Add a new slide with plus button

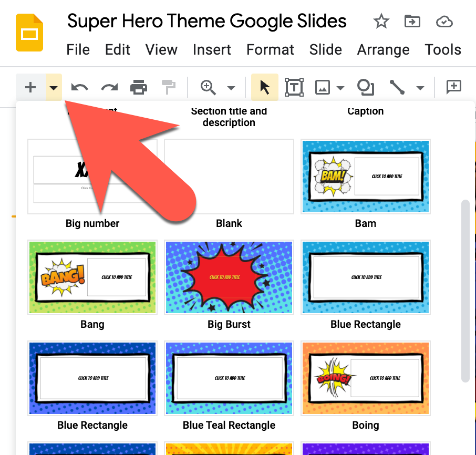tap(30, 87)
